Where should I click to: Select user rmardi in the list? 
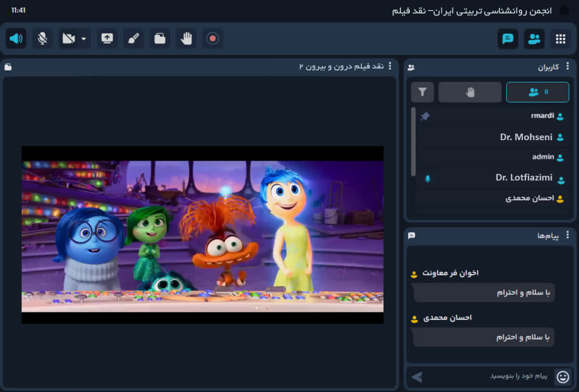point(492,116)
